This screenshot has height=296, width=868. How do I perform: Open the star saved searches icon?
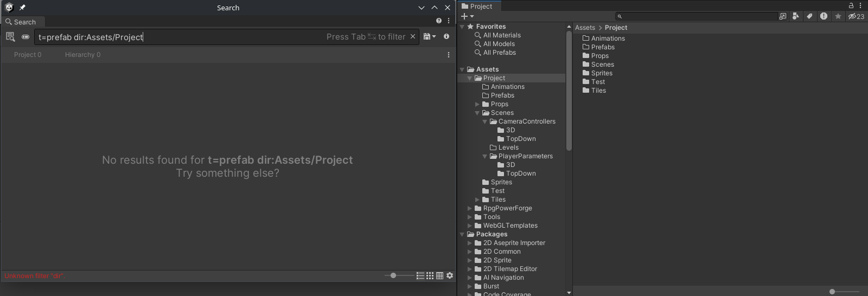pyautogui.click(x=838, y=16)
